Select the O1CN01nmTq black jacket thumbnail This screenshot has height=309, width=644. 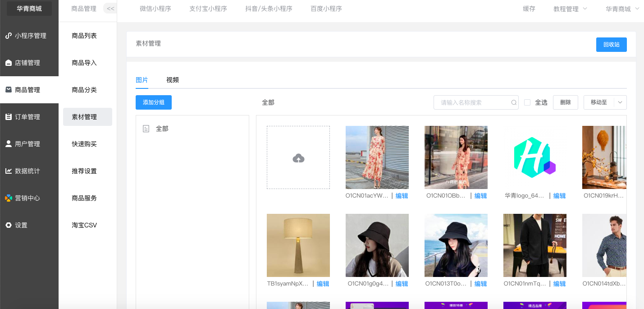click(x=535, y=245)
